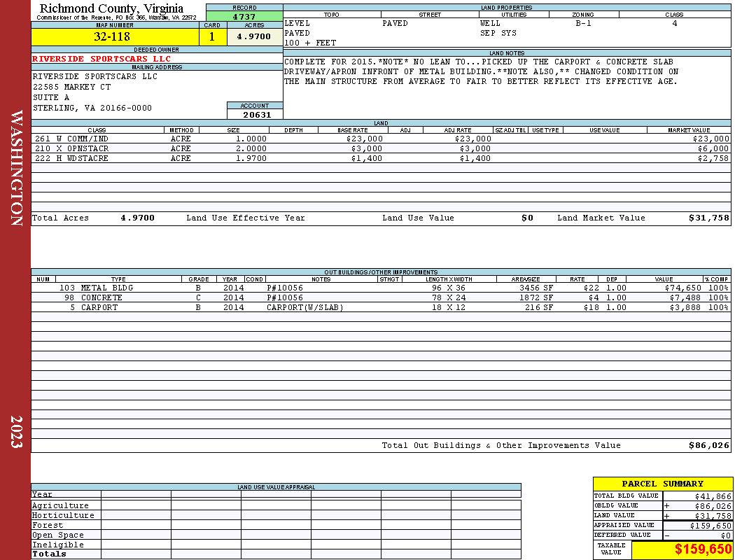
Task: Click the 98 CONCRETE improvement row
Action: (x=381, y=297)
